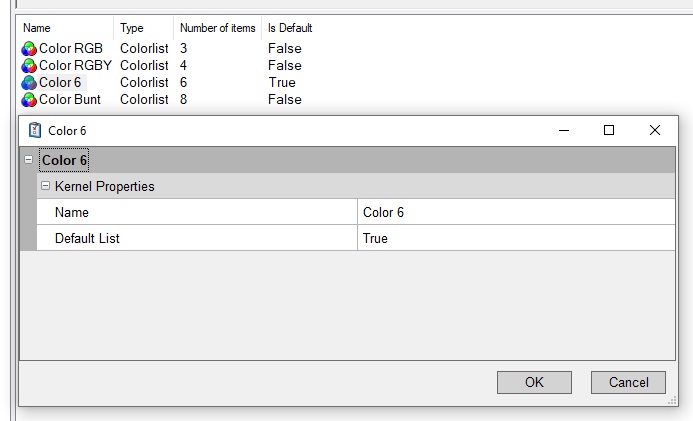Click the Color 6 colorlist icon

point(29,83)
